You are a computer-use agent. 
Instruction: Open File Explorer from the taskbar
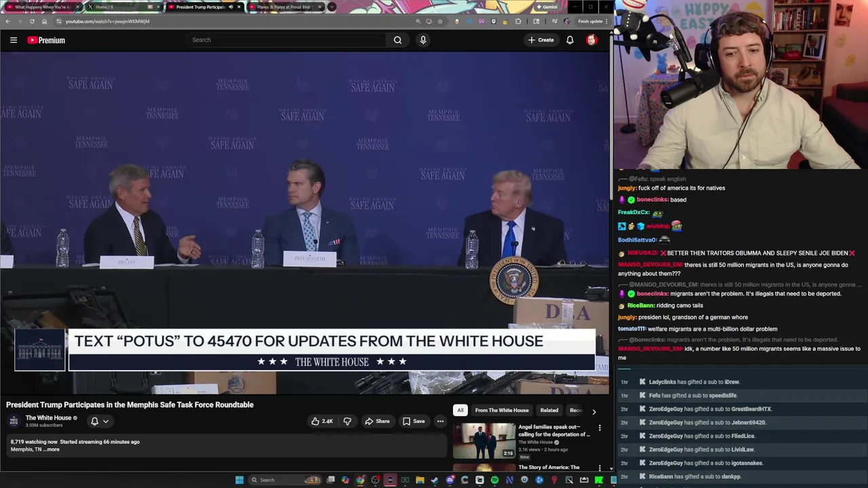pos(420,480)
